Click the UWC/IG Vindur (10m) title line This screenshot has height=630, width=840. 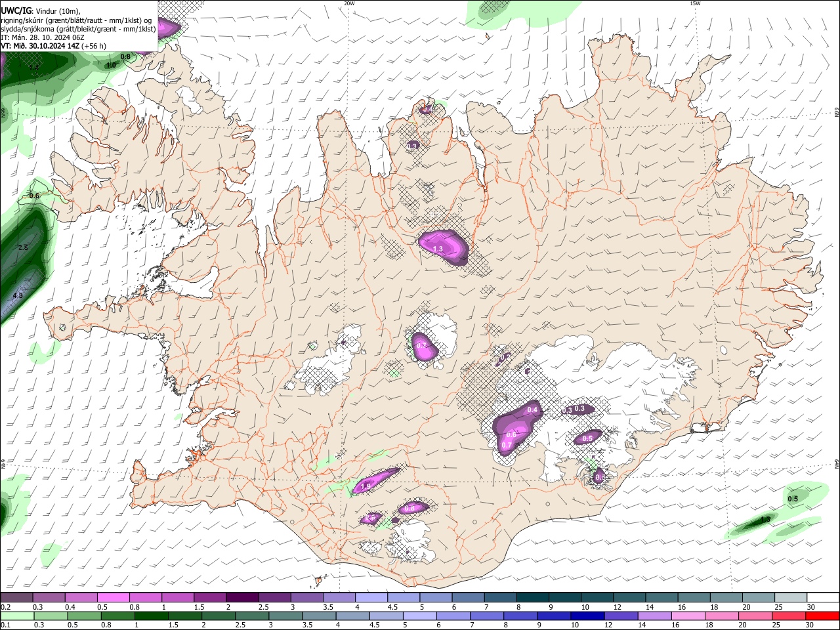click(x=41, y=10)
